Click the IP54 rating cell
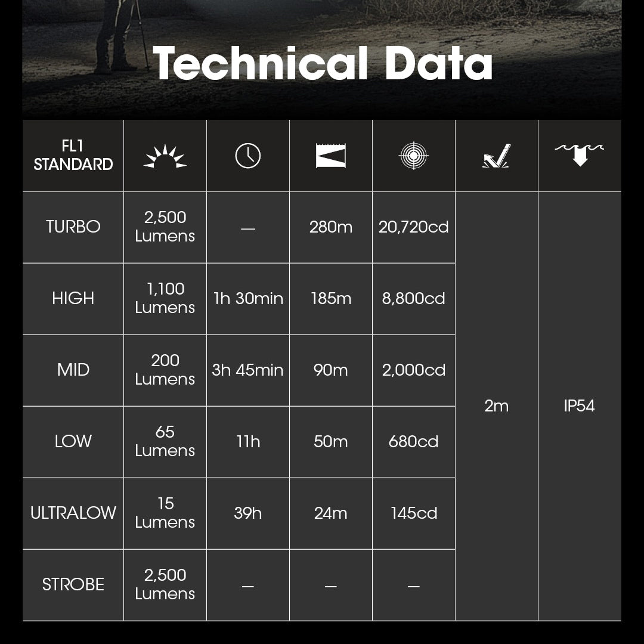Viewport: 644px width, 644px height. [579, 406]
